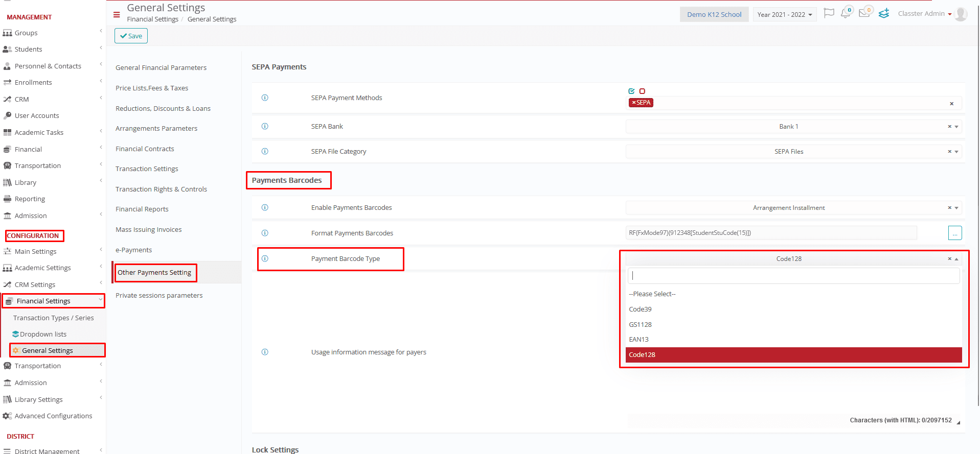Open the SEPA Bank dropdown
The height and width of the screenshot is (454, 980).
pos(793,126)
